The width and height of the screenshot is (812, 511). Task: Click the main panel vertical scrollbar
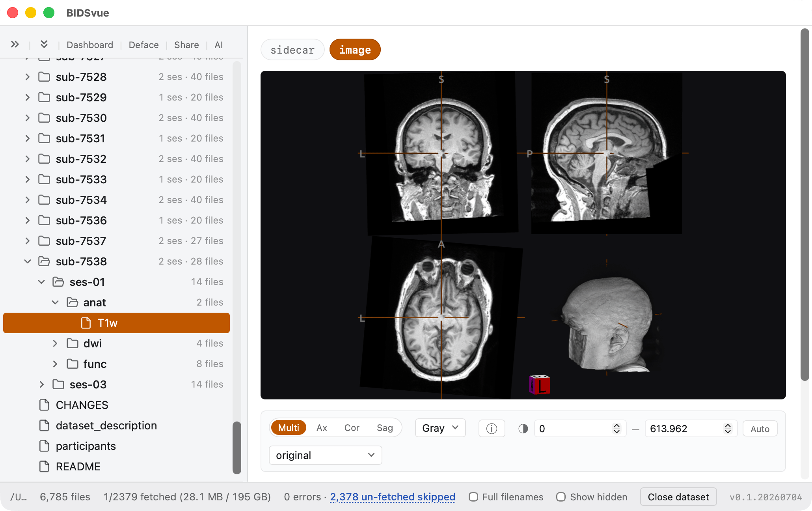click(x=805, y=204)
